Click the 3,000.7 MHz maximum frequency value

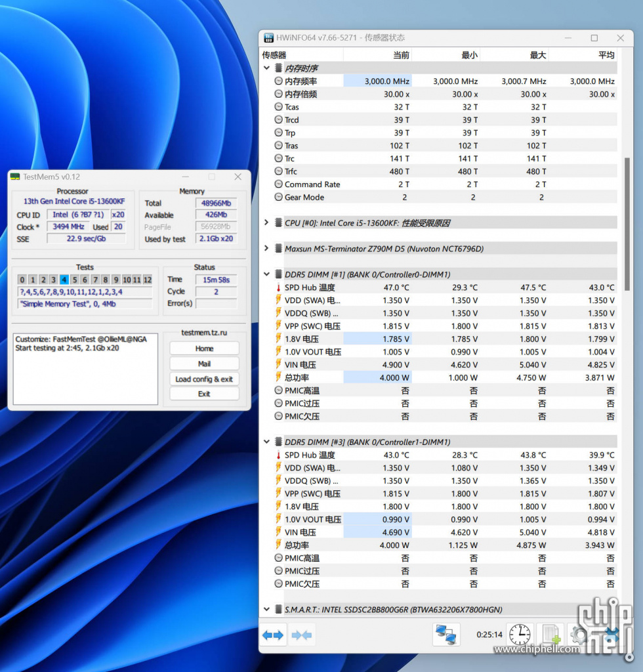(524, 81)
